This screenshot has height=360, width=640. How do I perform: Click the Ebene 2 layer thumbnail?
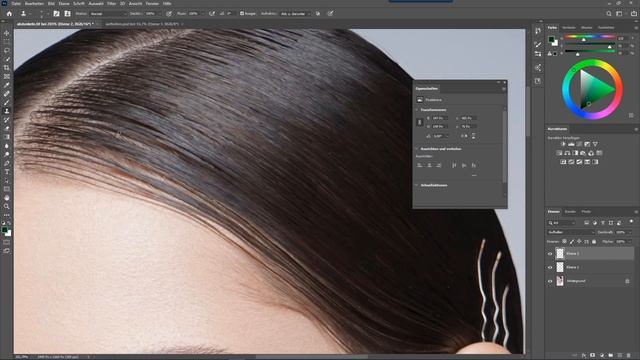coord(560,254)
